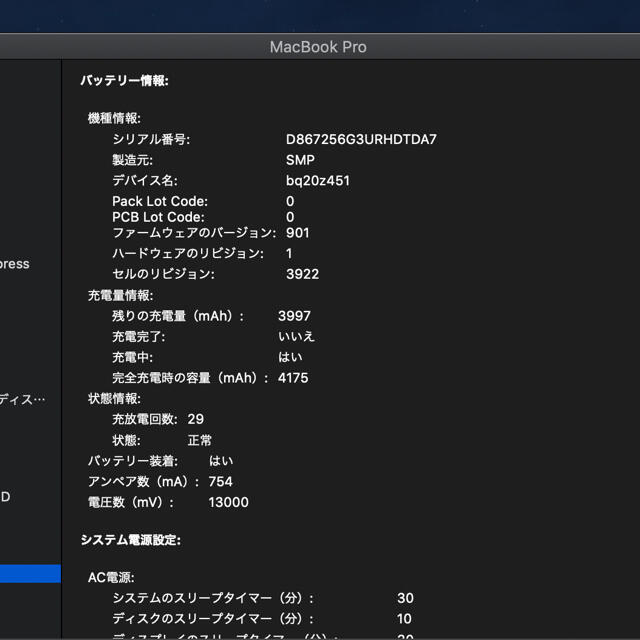640x640 pixels.
Task: Click the バッテリー装着 label
Action: pos(133,461)
